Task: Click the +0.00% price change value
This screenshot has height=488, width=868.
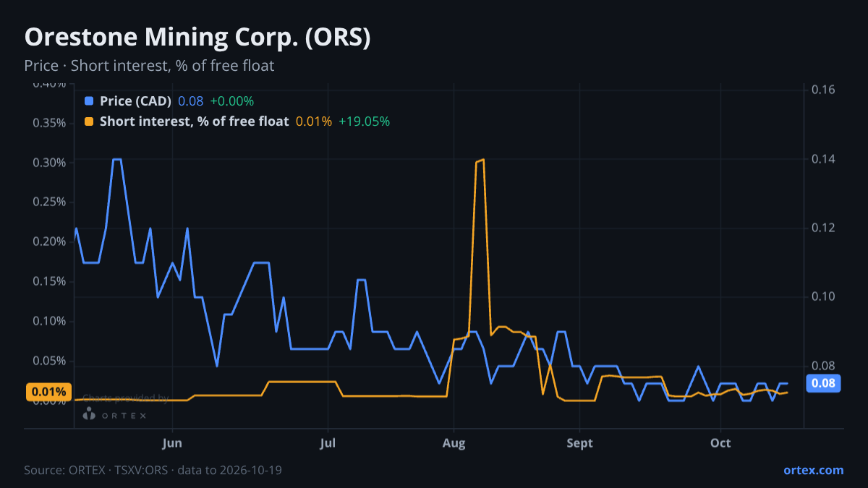Action: (232, 101)
